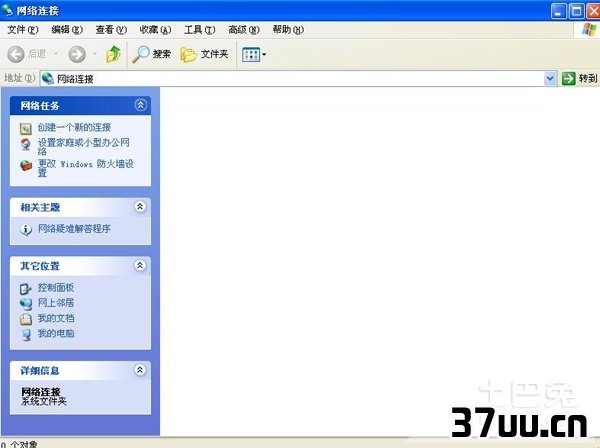Image resolution: width=600 pixels, height=448 pixels.
Task: Open the 帮助(H) menu
Action: pos(288,29)
